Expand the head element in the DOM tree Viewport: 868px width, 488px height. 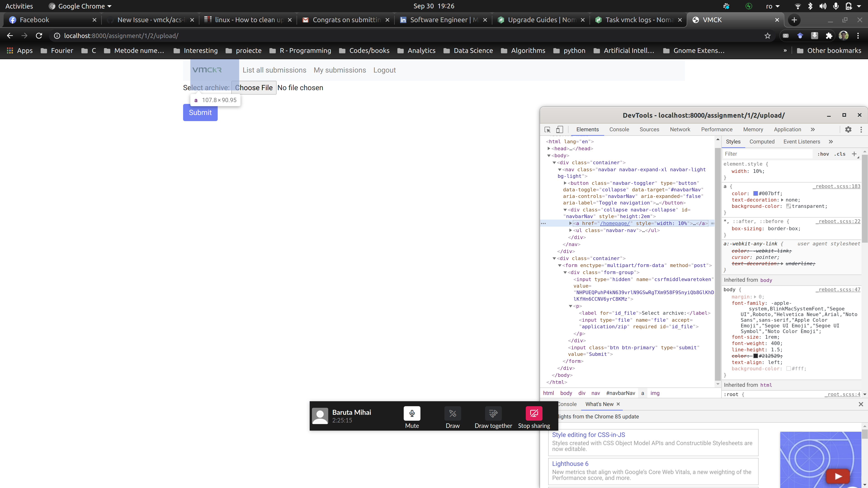pyautogui.click(x=549, y=148)
